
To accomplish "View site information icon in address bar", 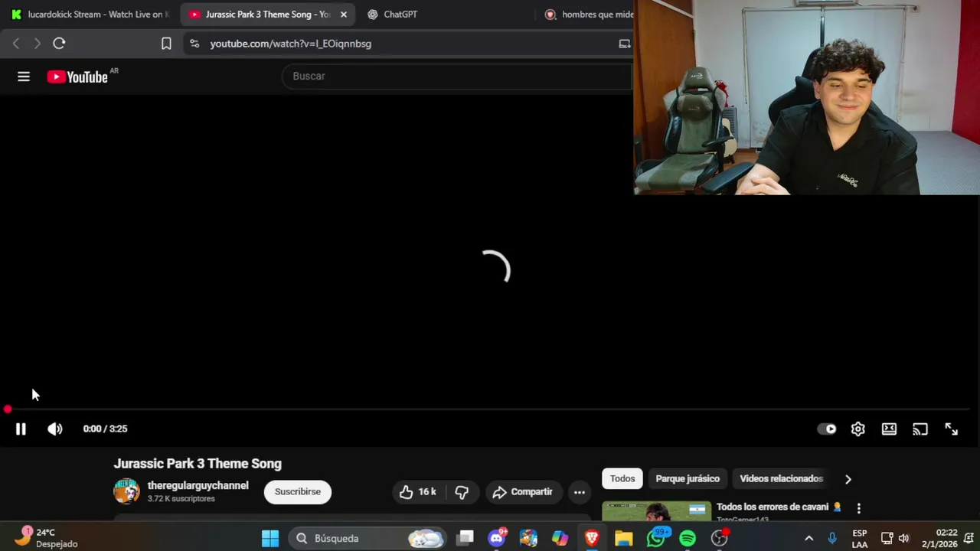I will [x=194, y=44].
